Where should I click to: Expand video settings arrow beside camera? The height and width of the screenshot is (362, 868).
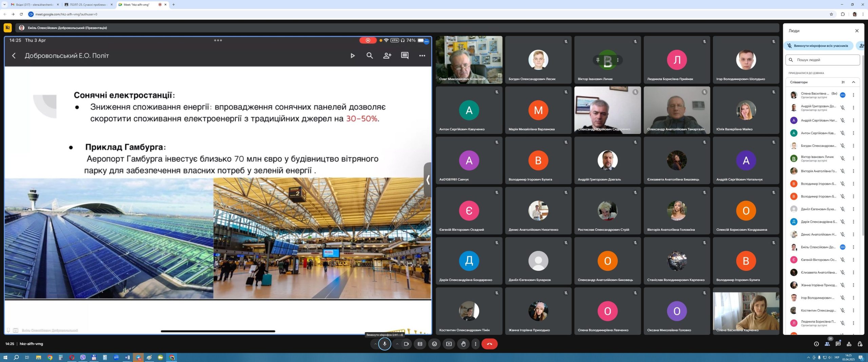point(397,344)
